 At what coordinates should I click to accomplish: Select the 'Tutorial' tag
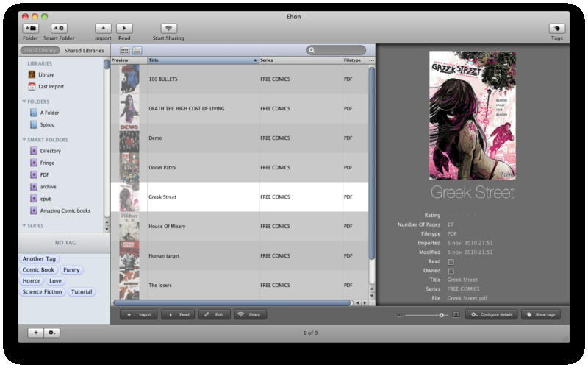pyautogui.click(x=82, y=291)
